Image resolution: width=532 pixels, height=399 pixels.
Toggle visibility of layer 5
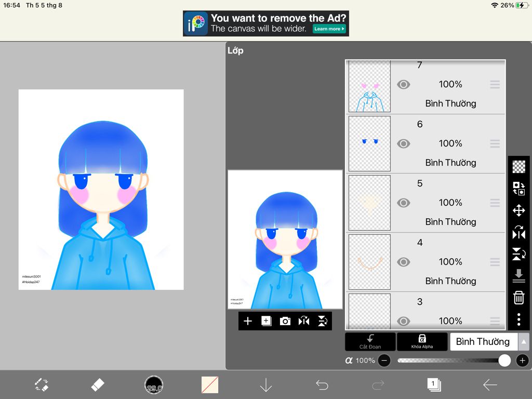click(403, 203)
